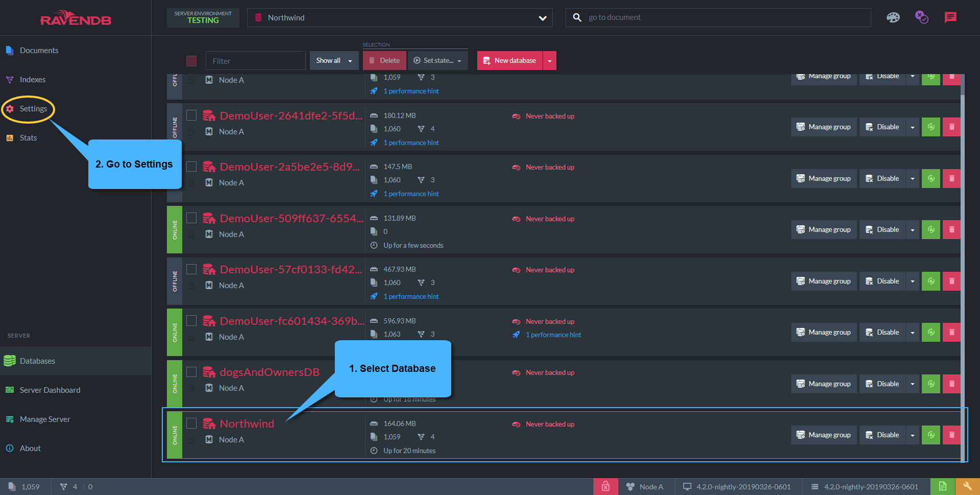The height and width of the screenshot is (495, 980).
Task: Open the theme palette icon in header
Action: pyautogui.click(x=893, y=17)
